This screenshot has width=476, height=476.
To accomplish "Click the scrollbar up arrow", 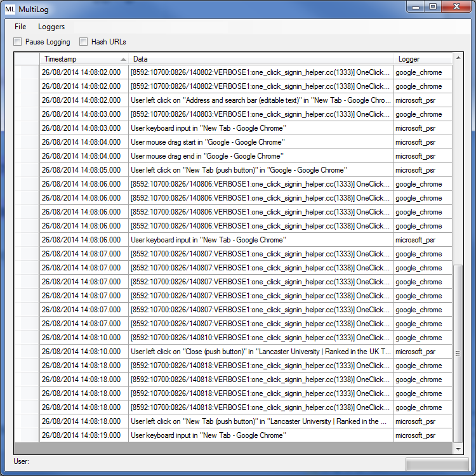I will (x=458, y=58).
